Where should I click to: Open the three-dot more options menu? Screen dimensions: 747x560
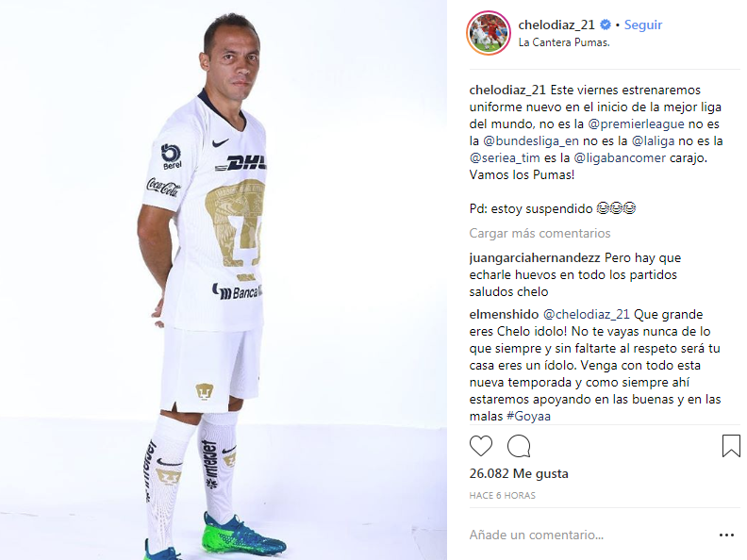coord(726,535)
